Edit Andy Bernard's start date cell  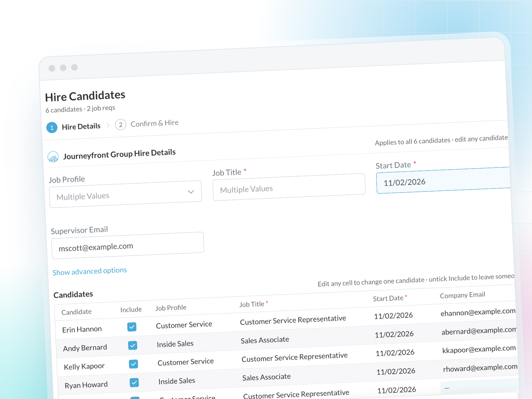394,334
